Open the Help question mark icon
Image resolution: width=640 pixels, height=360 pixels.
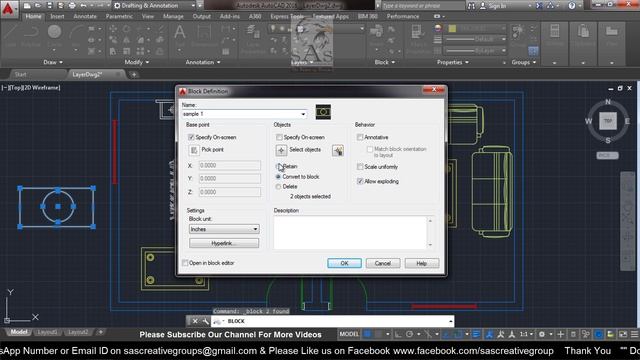[572, 6]
